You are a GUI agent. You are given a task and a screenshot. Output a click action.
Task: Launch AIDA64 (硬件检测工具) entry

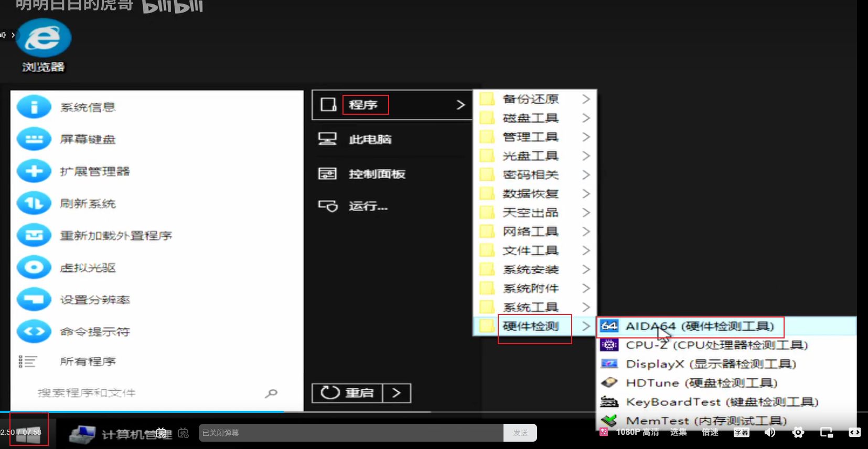pos(727,326)
